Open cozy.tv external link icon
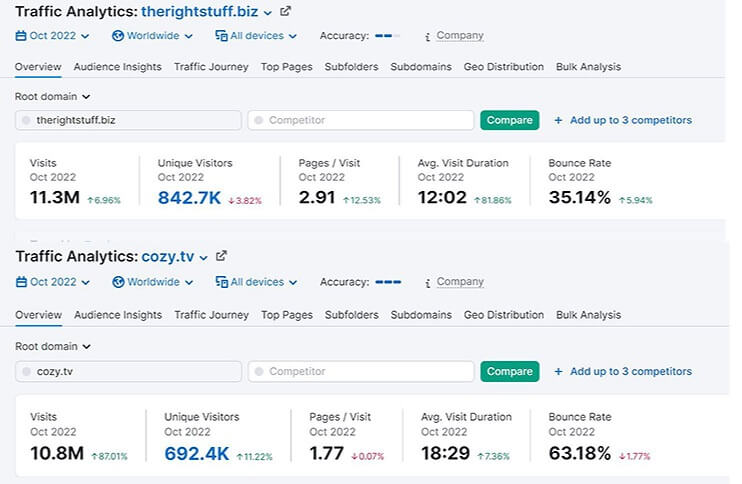 [x=221, y=256]
